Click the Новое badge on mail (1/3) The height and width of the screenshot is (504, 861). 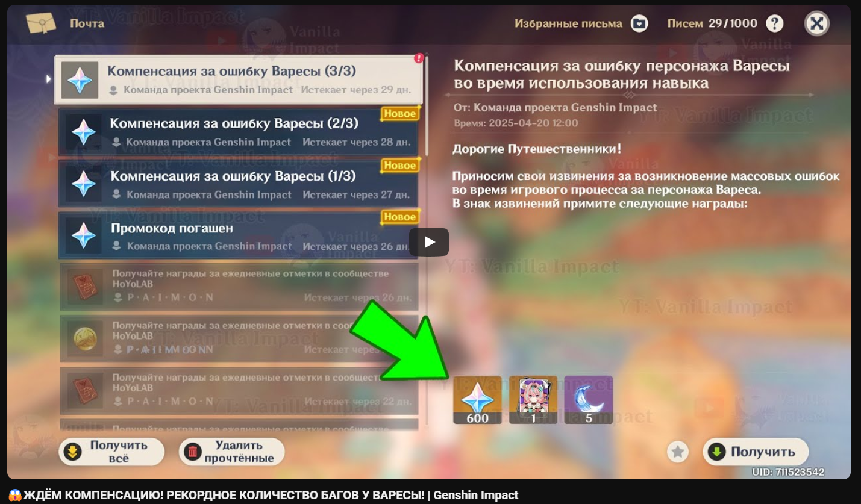400,165
